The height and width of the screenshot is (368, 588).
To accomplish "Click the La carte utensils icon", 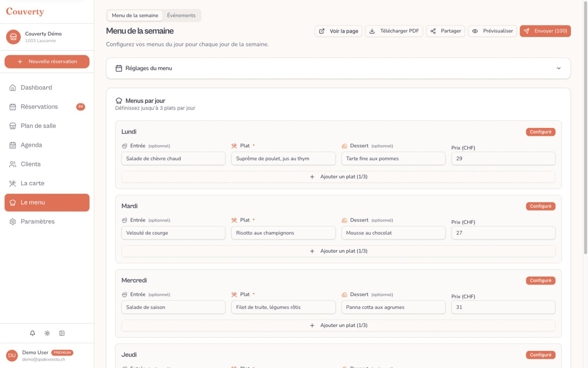I will click(12, 183).
